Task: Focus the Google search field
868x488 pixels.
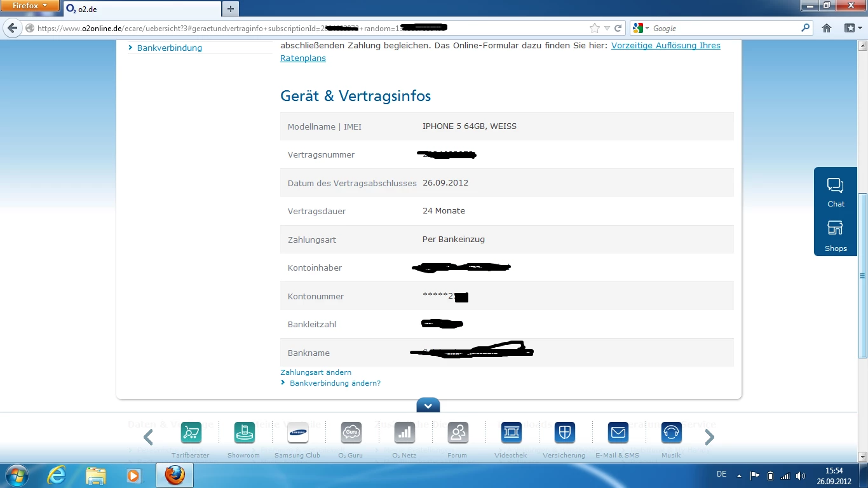Action: [x=724, y=28]
